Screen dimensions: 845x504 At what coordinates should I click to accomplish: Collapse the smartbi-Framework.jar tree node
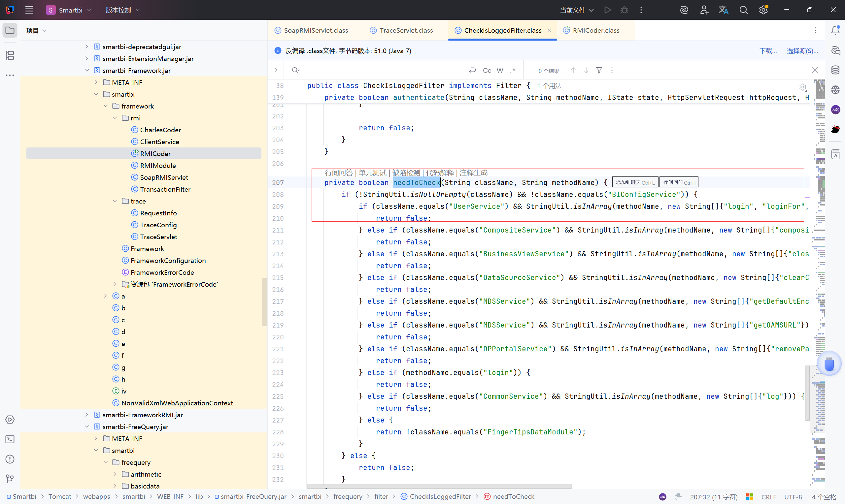click(86, 70)
